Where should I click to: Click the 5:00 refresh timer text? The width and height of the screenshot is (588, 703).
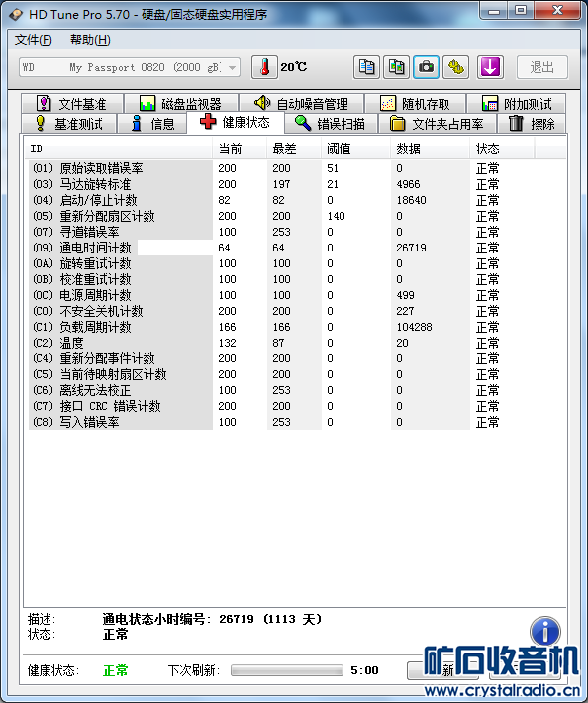pyautogui.click(x=364, y=670)
